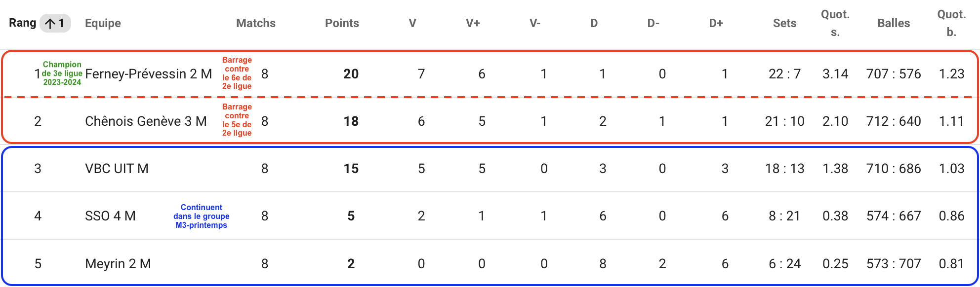Click the Rang ascending sort arrow badge
The image size is (980, 287).
click(x=55, y=23)
